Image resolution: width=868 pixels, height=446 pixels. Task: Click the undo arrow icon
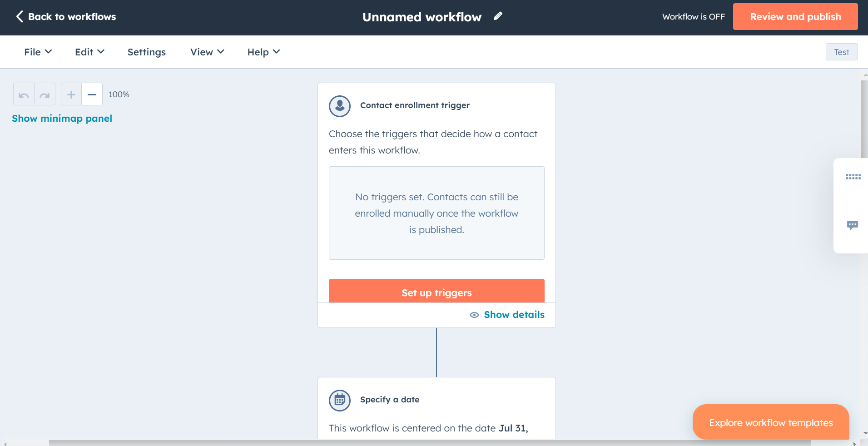coord(24,94)
